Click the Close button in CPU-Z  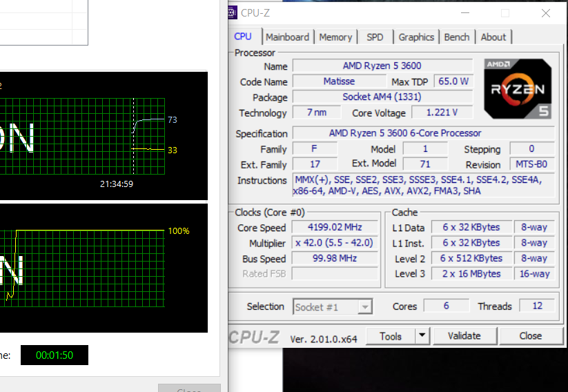click(531, 336)
